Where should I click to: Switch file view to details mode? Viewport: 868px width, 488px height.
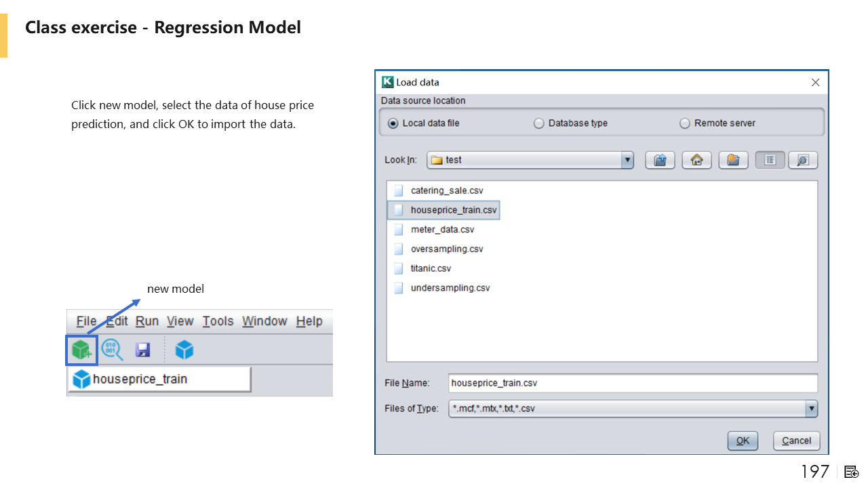coord(803,160)
